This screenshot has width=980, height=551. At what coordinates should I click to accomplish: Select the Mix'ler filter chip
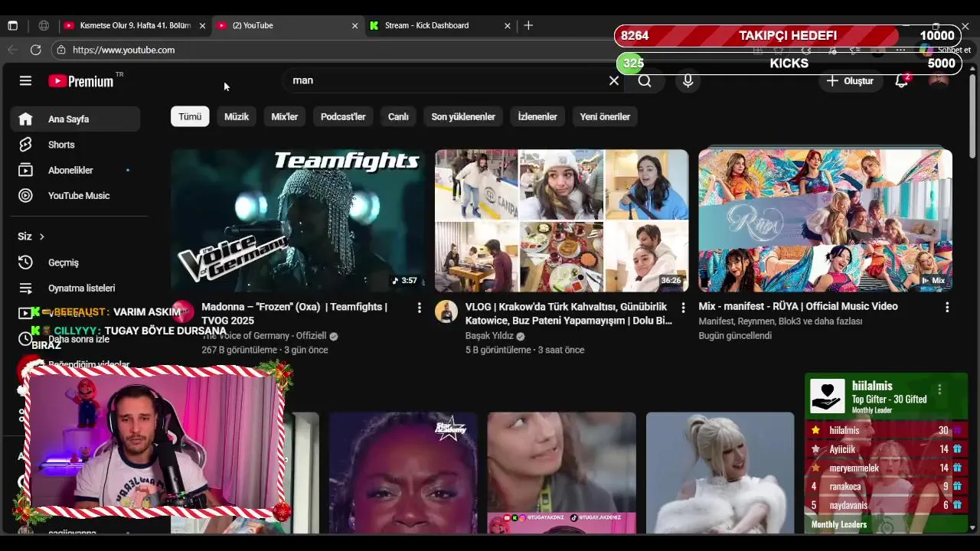click(x=284, y=116)
